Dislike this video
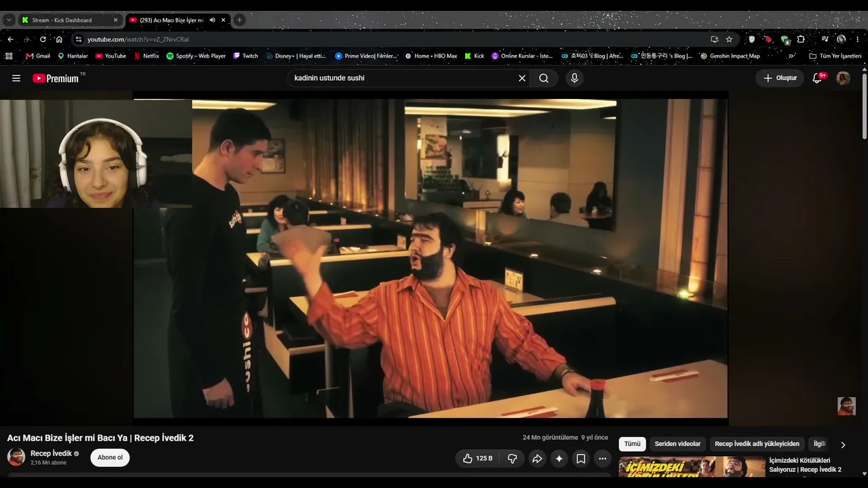 pyautogui.click(x=512, y=458)
